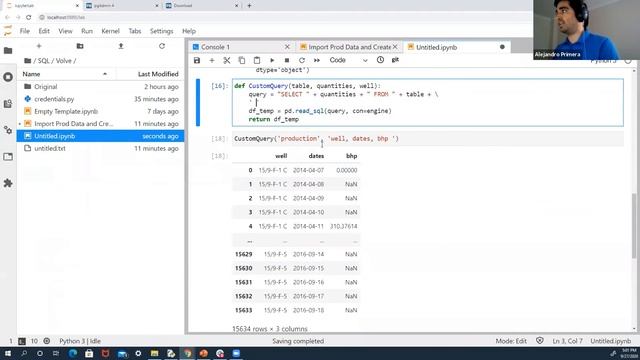Open the Git sidebar panel icon
640x360 pixels.
click(8, 104)
